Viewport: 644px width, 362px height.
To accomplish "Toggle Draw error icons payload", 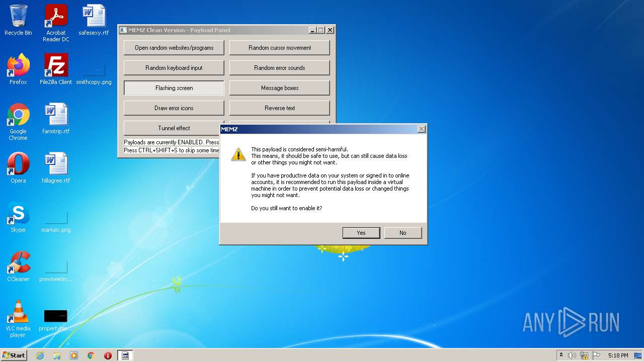I will 174,108.
